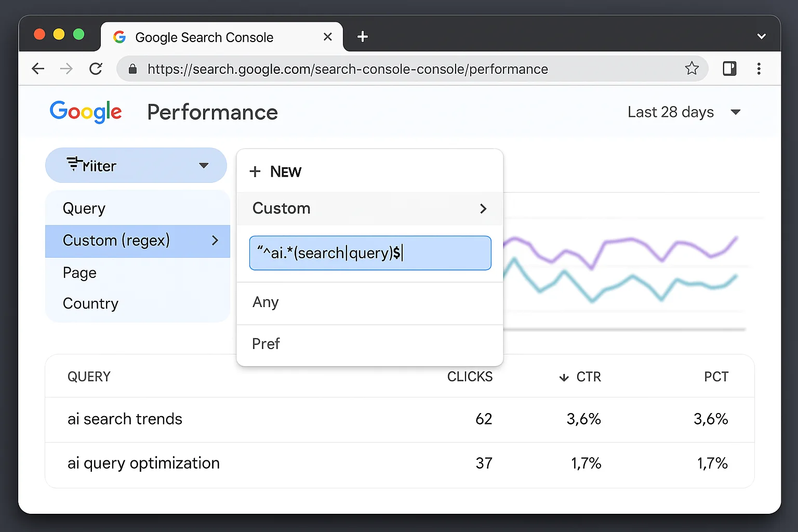
Task: Expand the Filter pill dropdown arrow
Action: pyautogui.click(x=203, y=165)
